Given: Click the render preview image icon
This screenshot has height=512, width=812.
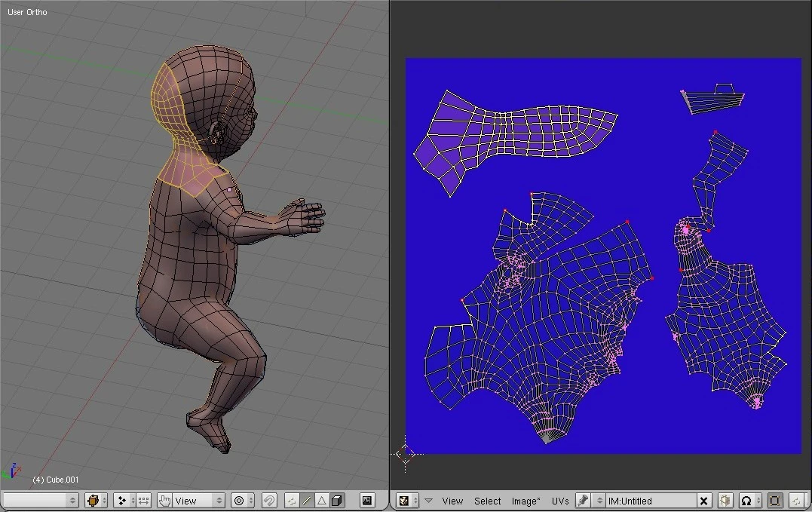Looking at the screenshot, I should pos(367,501).
